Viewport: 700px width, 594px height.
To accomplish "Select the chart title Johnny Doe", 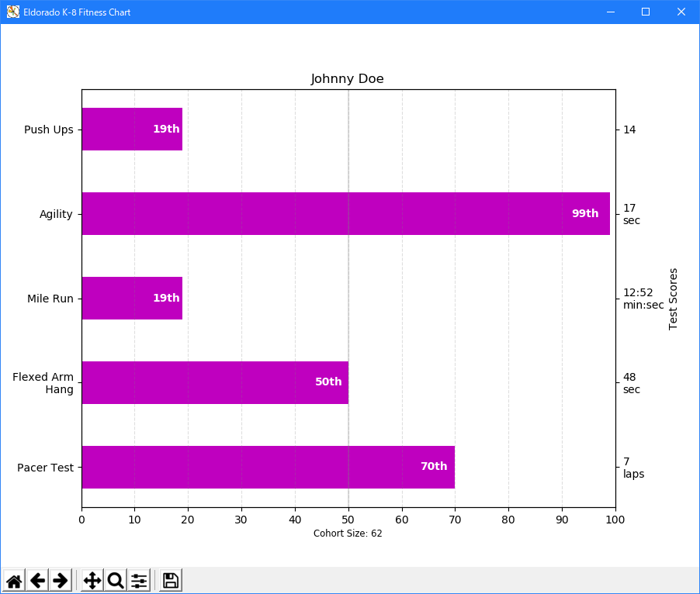I will coord(347,78).
